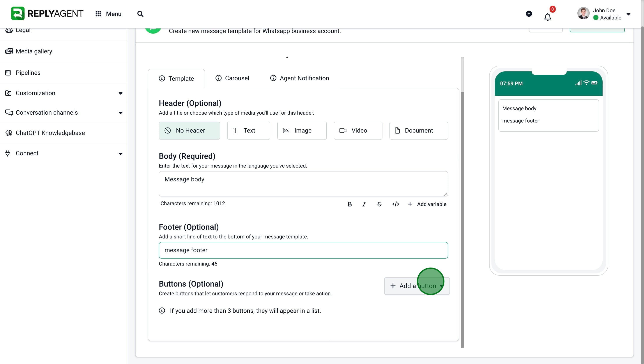
Task: Open Pipelines in sidebar
Action: click(64, 73)
